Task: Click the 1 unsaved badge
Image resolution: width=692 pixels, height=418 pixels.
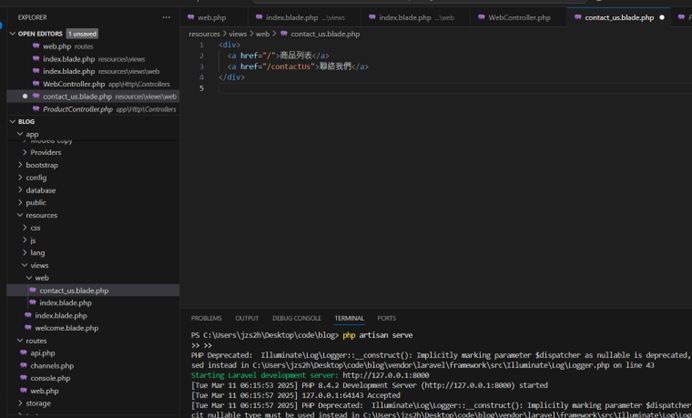Action: 82,34
